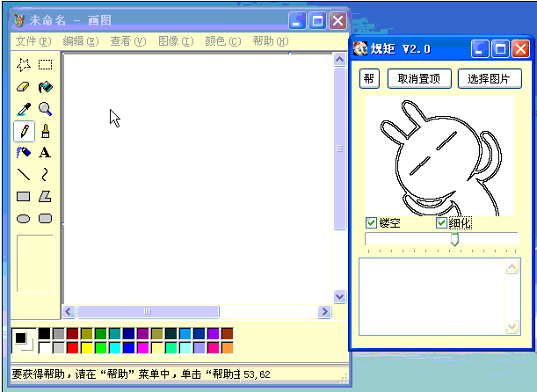537x392 pixels.
Task: Click the Paint horizontal scroll-left arrow
Action: [x=69, y=311]
